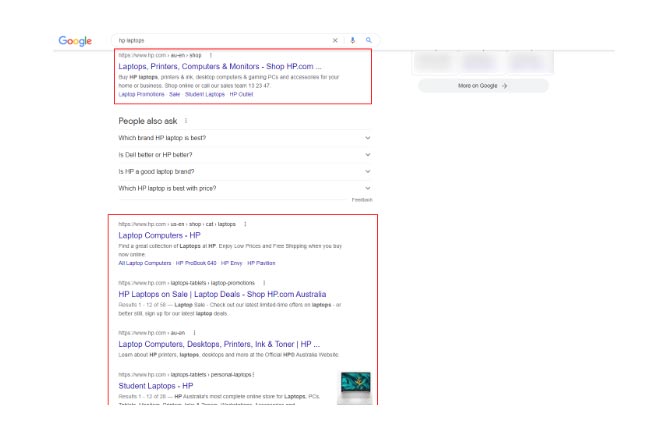The height and width of the screenshot is (438, 665).
Task: Open the 'Student Laptops' sitelink under first result
Action: [x=205, y=94]
